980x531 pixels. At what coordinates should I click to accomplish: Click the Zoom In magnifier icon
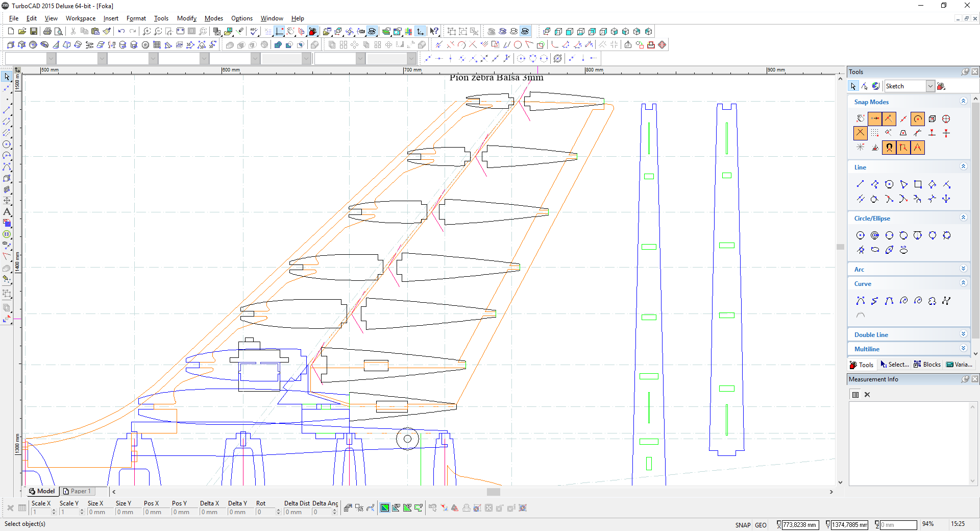146,31
